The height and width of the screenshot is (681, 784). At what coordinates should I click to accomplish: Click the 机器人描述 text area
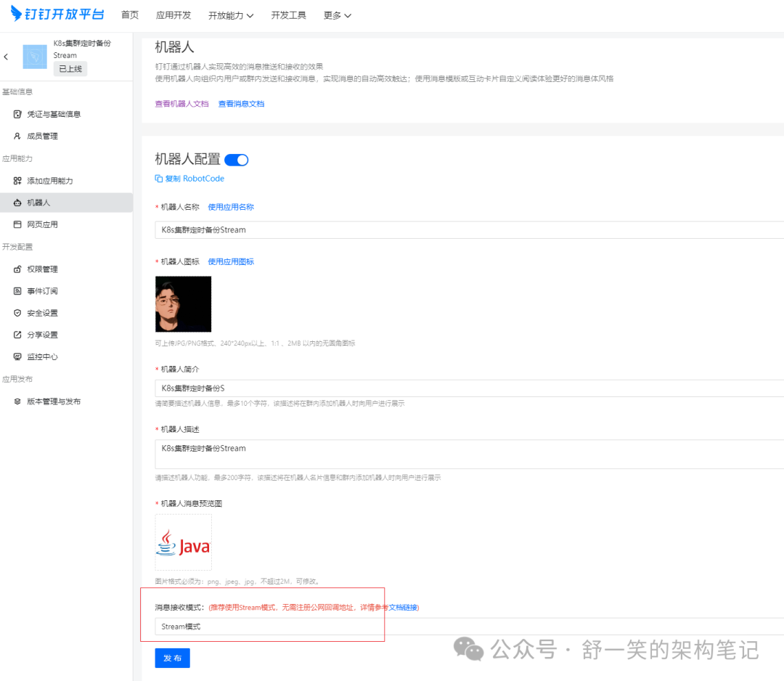click(x=469, y=454)
